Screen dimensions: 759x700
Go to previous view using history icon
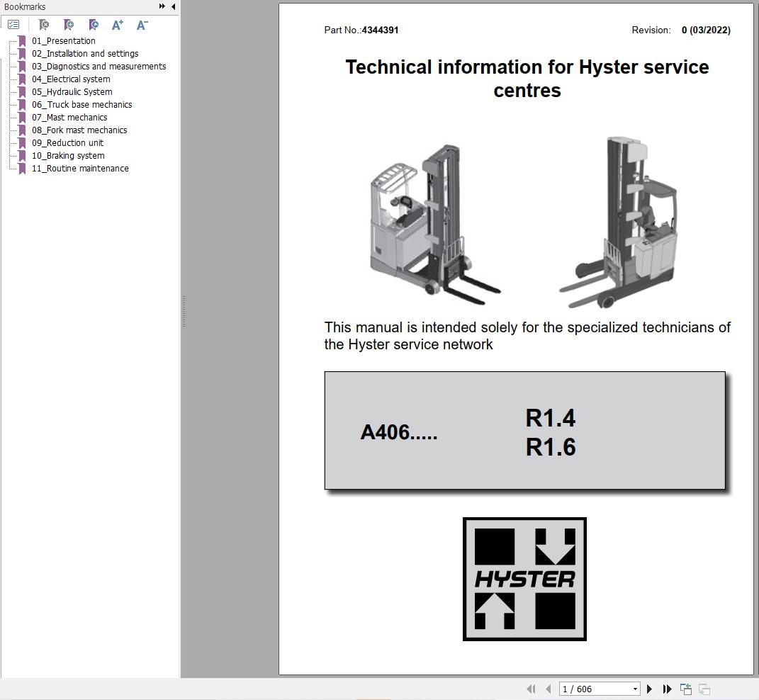685,689
